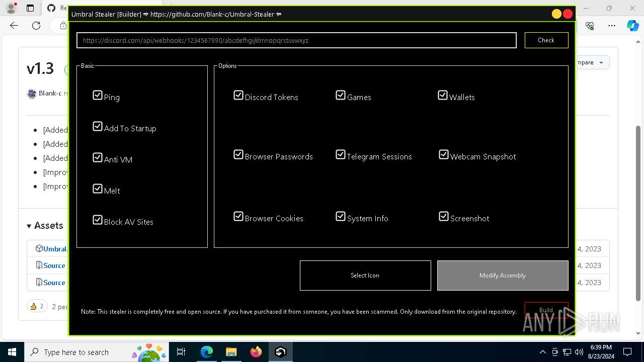
Task: Click the builder app taskbar icon
Action: click(280, 352)
